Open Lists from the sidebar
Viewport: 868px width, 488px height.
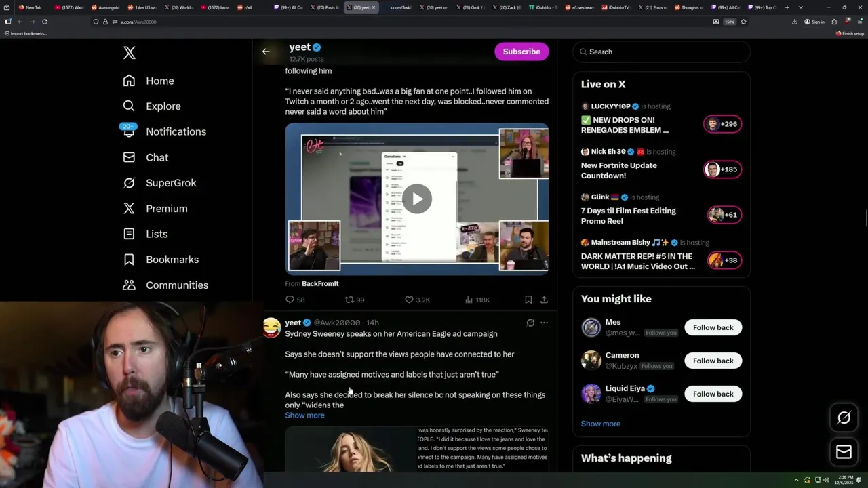(145, 234)
